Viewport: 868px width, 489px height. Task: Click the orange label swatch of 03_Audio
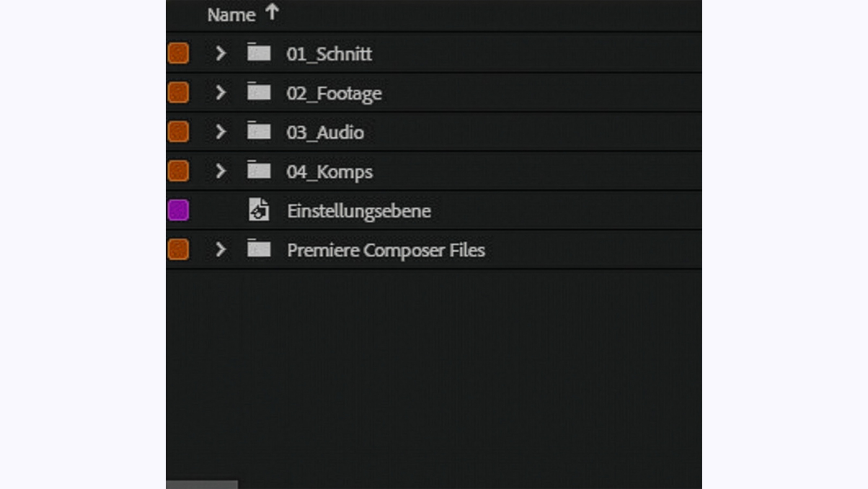click(178, 132)
